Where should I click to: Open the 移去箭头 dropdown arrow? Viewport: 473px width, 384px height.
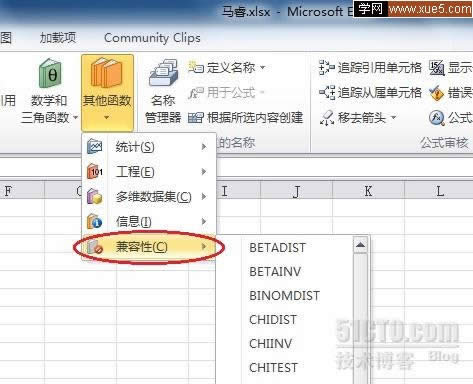coord(393,117)
